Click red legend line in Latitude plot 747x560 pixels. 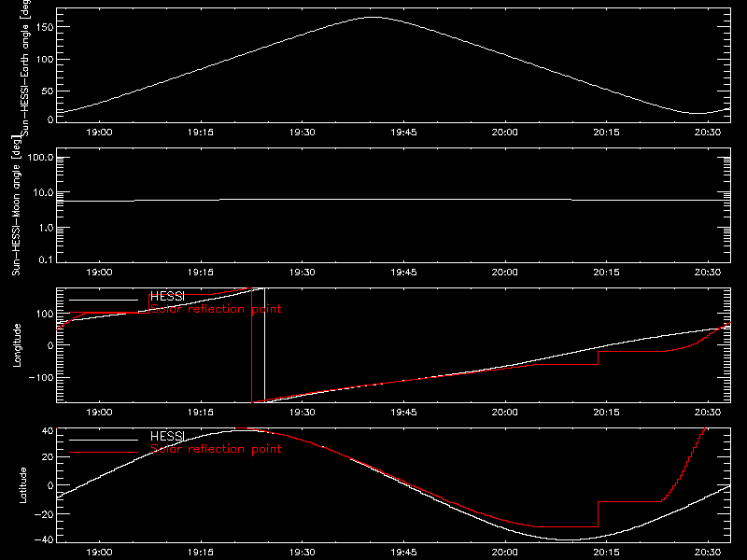(x=104, y=453)
